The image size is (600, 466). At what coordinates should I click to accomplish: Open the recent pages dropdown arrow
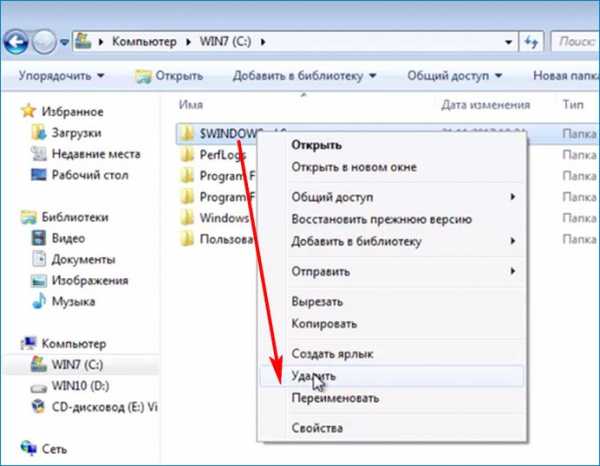tap(64, 42)
